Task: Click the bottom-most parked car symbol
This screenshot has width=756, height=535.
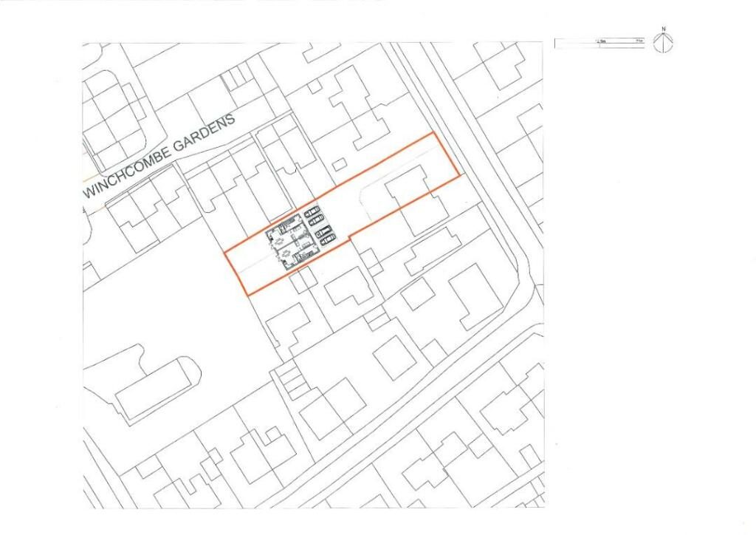Action: click(x=326, y=240)
